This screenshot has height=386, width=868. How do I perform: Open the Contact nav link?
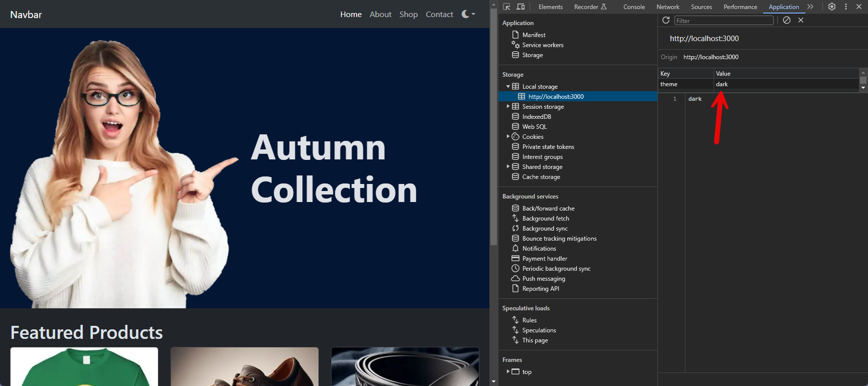439,14
